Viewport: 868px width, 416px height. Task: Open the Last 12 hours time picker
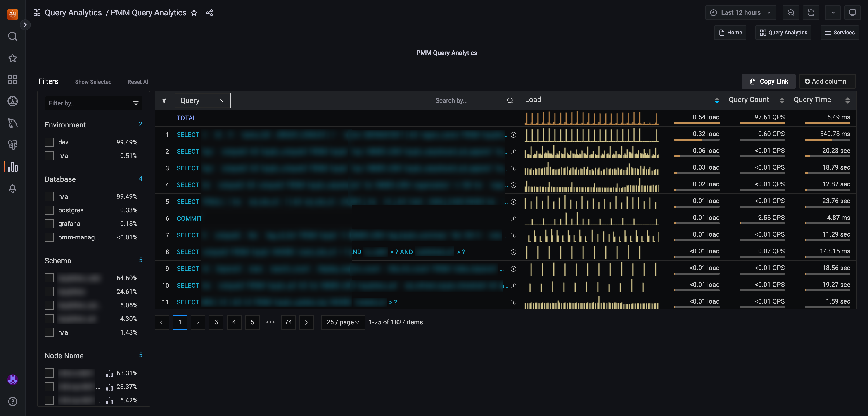(740, 13)
